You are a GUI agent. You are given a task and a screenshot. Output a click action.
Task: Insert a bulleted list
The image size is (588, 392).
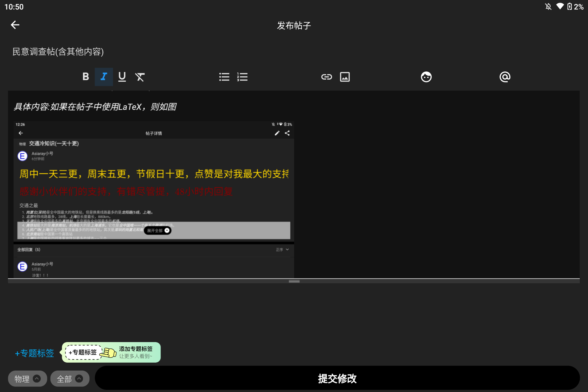click(224, 77)
